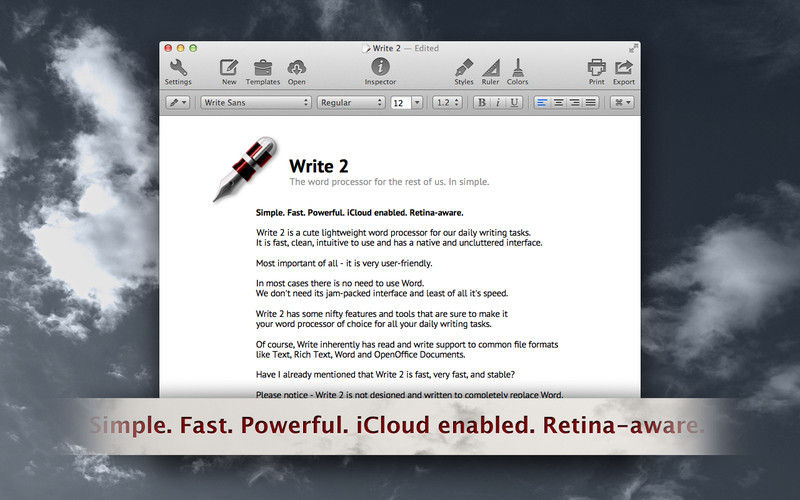Align text right

(x=574, y=103)
